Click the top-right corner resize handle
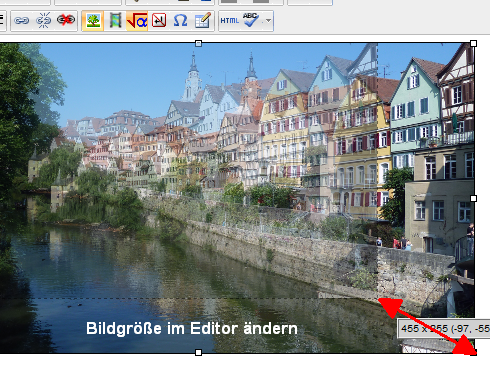The width and height of the screenshot is (490, 371). (x=473, y=44)
